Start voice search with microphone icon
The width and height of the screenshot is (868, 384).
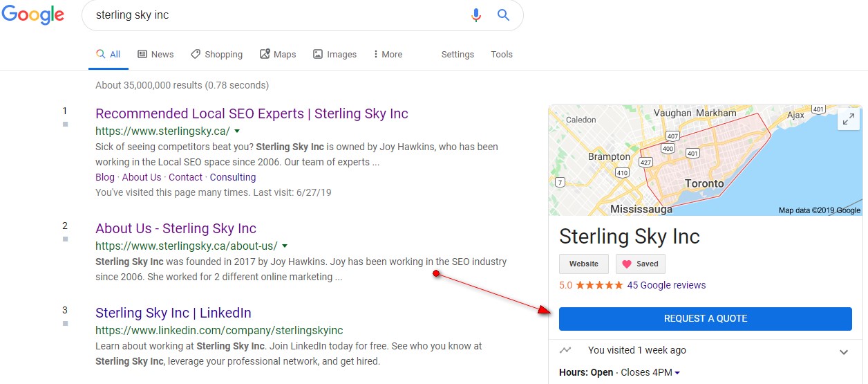pos(475,15)
